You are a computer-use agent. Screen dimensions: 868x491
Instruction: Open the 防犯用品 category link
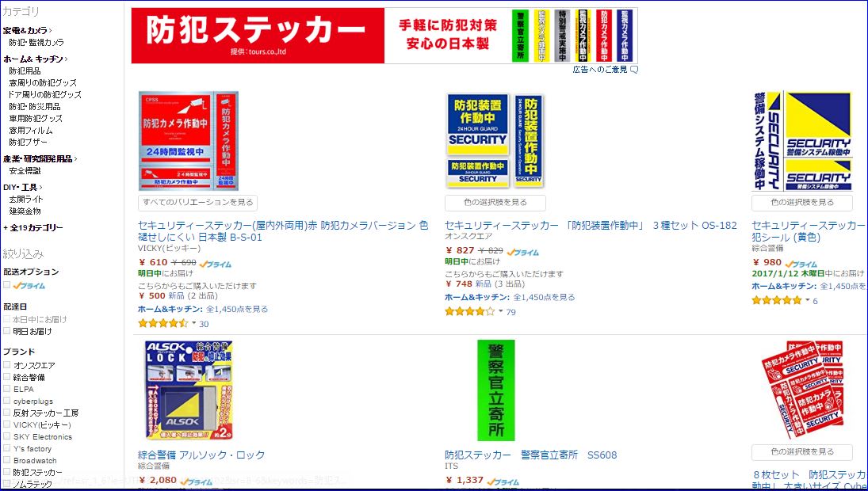tap(25, 70)
